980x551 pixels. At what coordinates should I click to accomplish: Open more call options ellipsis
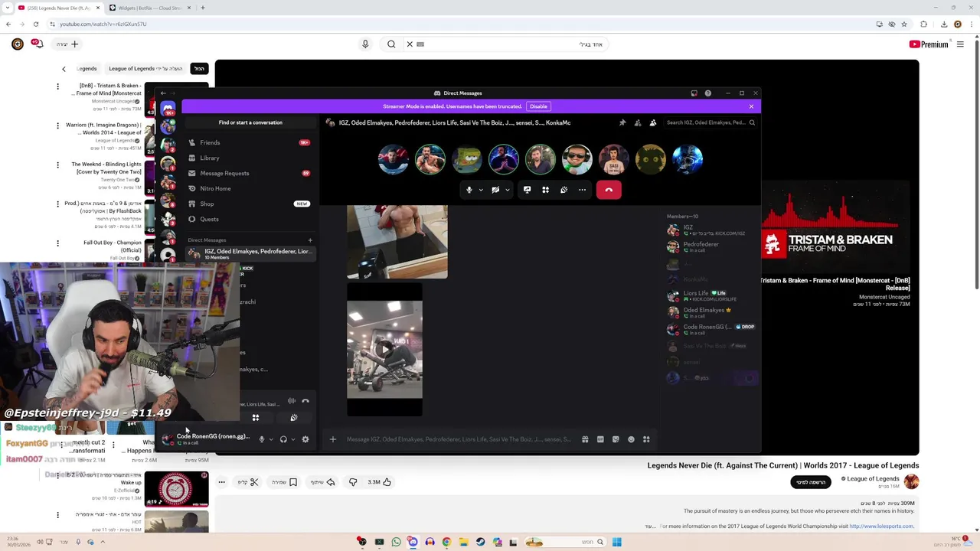click(582, 190)
